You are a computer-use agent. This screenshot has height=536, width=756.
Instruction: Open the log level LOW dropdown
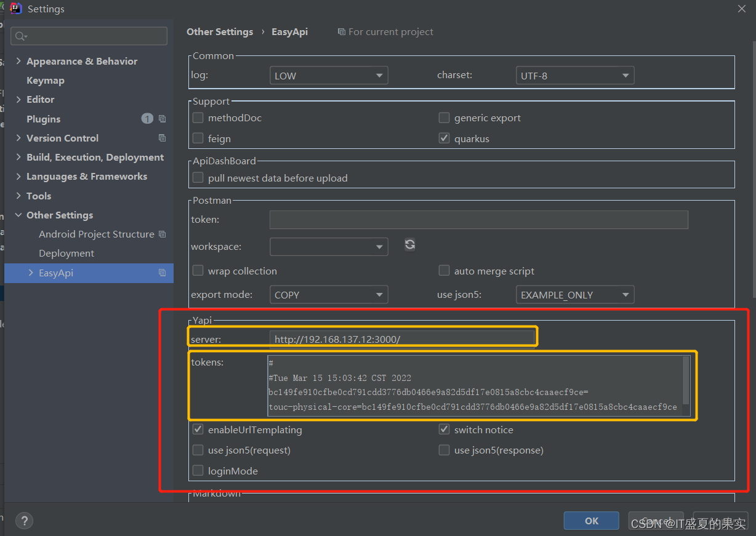329,76
